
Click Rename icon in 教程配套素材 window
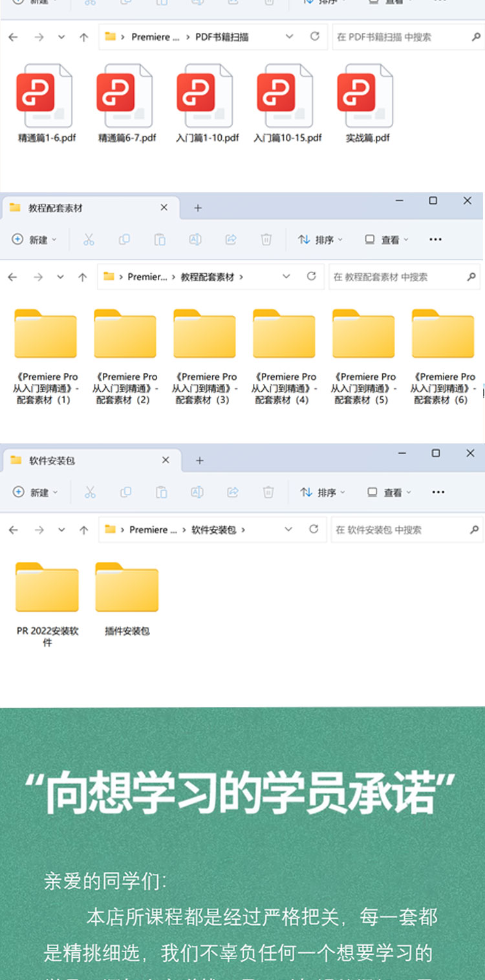coord(195,239)
